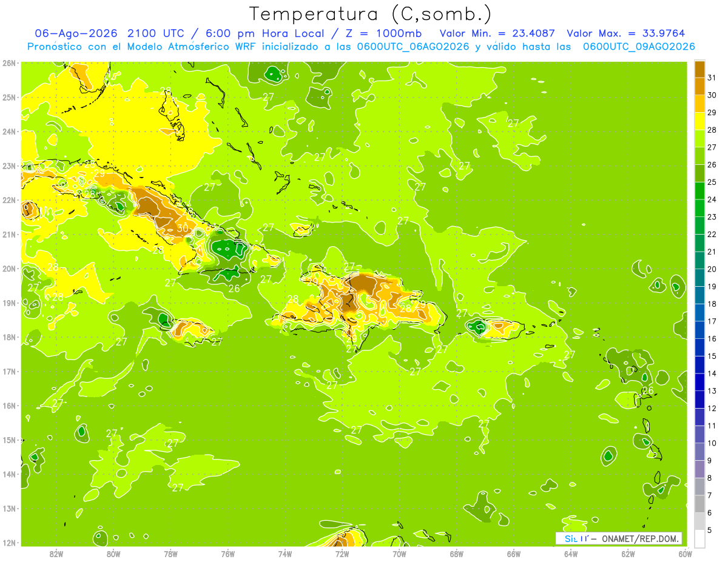
Task: Click legend value 5 on color bar
Action: point(710,530)
